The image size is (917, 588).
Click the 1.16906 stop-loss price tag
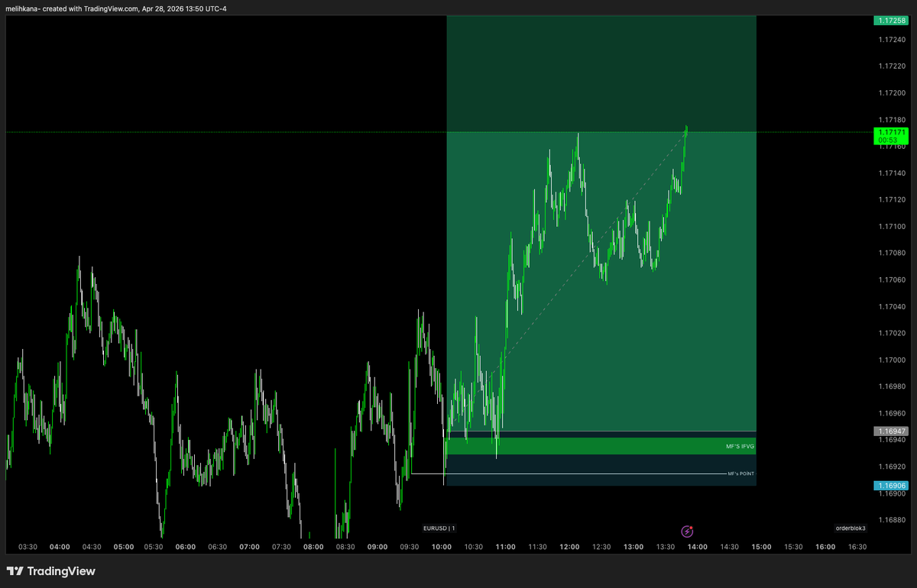[890, 486]
